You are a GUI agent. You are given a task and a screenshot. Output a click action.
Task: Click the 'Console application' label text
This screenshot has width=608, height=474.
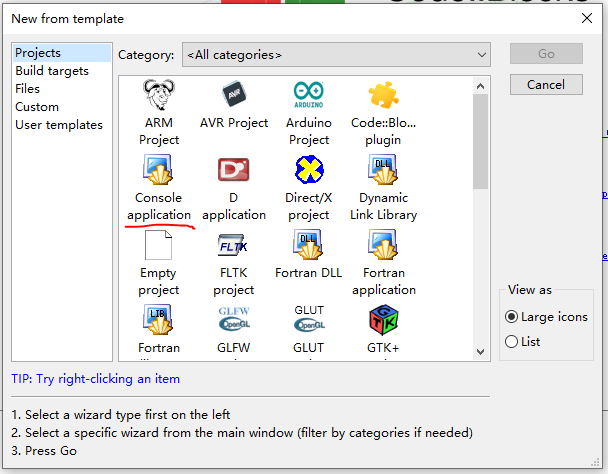pyautogui.click(x=159, y=206)
